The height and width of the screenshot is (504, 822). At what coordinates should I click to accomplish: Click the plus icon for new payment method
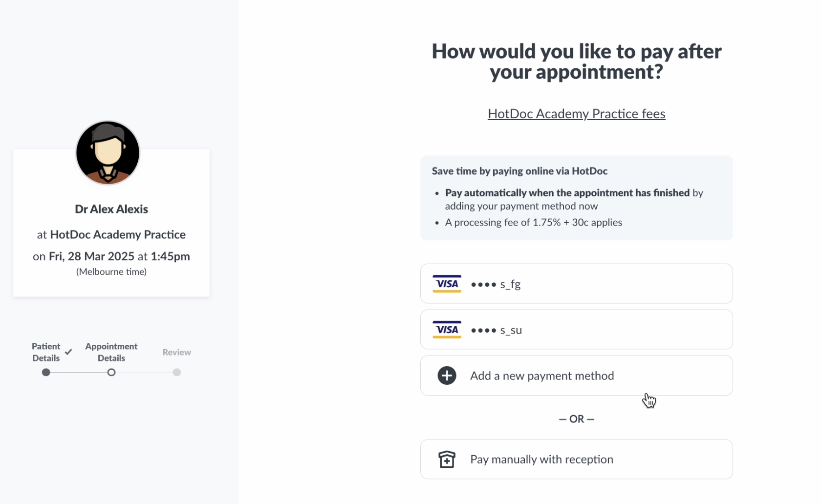pos(447,376)
